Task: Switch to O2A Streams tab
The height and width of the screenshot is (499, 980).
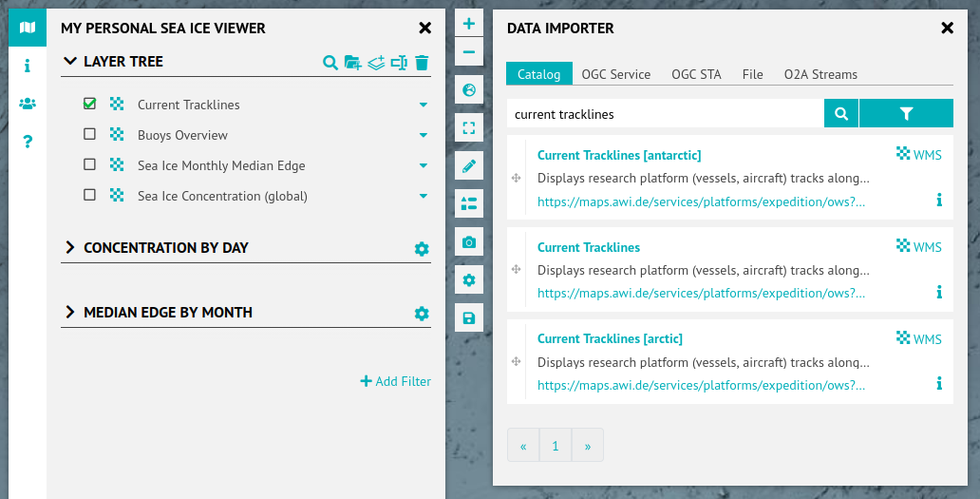Action: tap(820, 74)
